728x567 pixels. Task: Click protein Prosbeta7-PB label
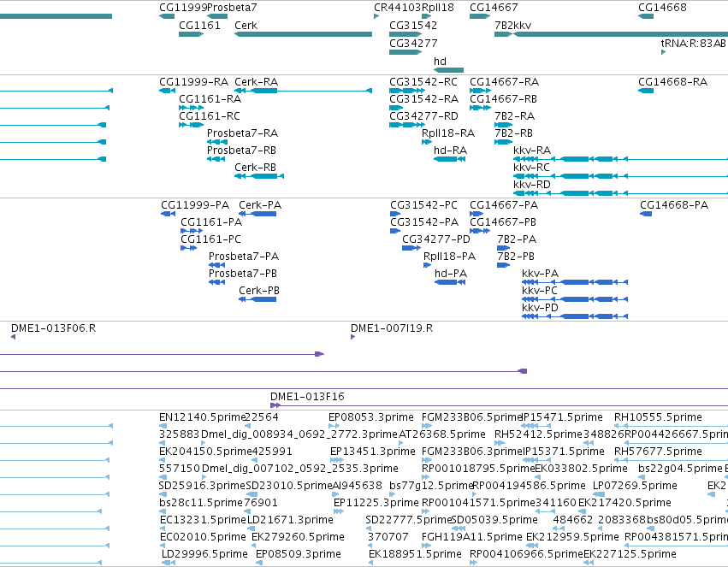click(x=243, y=274)
